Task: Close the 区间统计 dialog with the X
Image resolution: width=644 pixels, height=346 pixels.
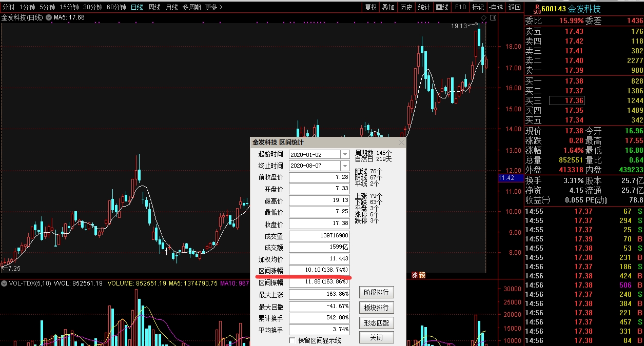Action: click(x=401, y=143)
